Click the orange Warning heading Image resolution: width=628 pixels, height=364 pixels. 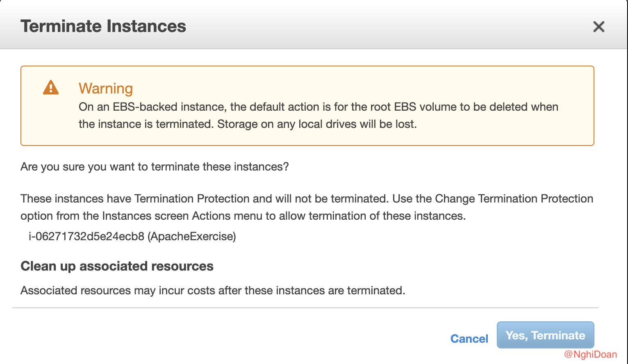106,89
